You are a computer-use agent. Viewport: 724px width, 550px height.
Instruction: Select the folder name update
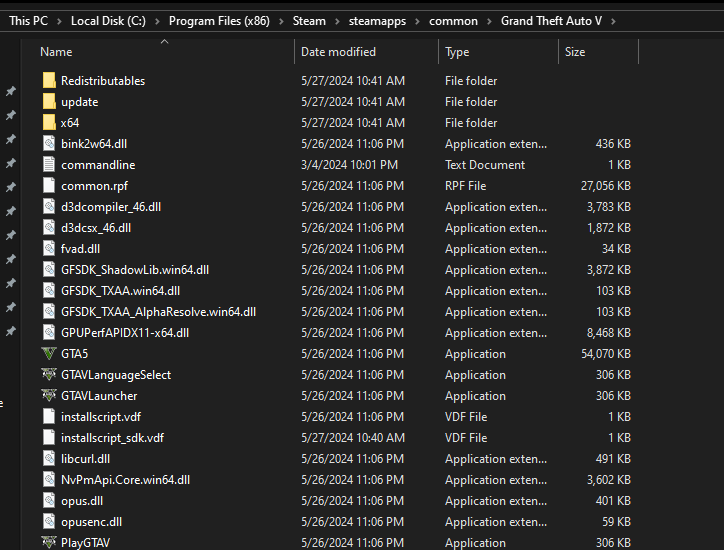(x=79, y=102)
